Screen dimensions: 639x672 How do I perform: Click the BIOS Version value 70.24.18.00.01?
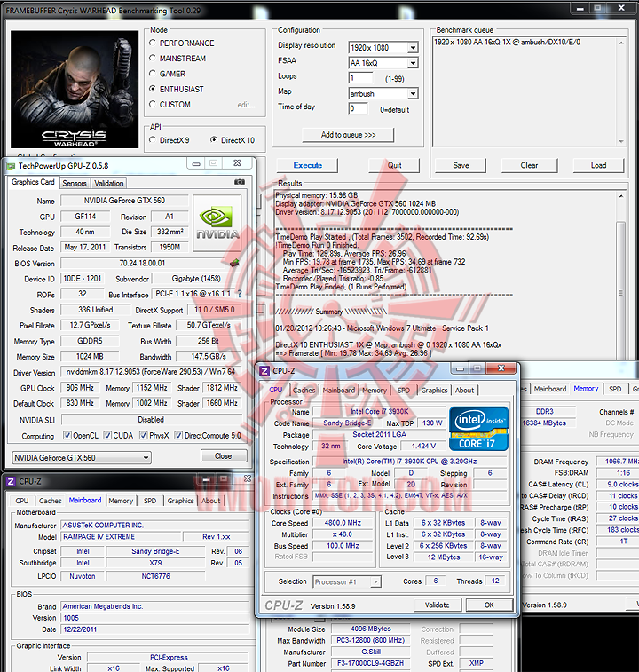[x=142, y=263]
